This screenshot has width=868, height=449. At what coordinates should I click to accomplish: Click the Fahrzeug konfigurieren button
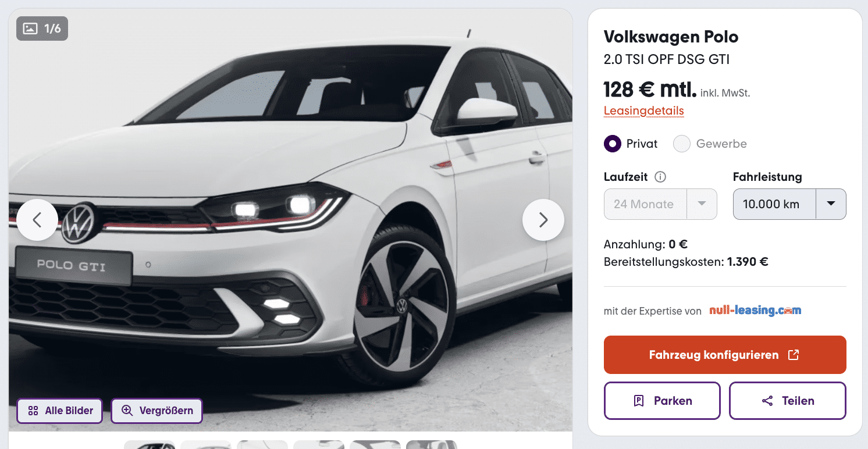pyautogui.click(x=725, y=355)
